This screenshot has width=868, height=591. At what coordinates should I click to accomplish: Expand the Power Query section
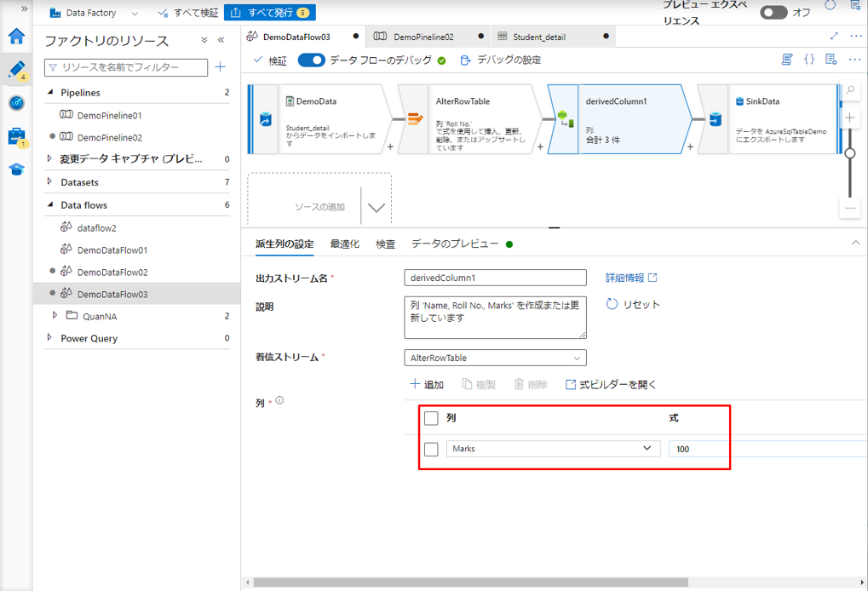(49, 337)
